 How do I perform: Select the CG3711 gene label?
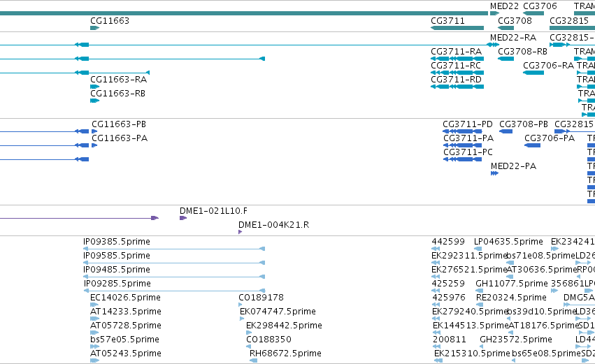(x=447, y=21)
